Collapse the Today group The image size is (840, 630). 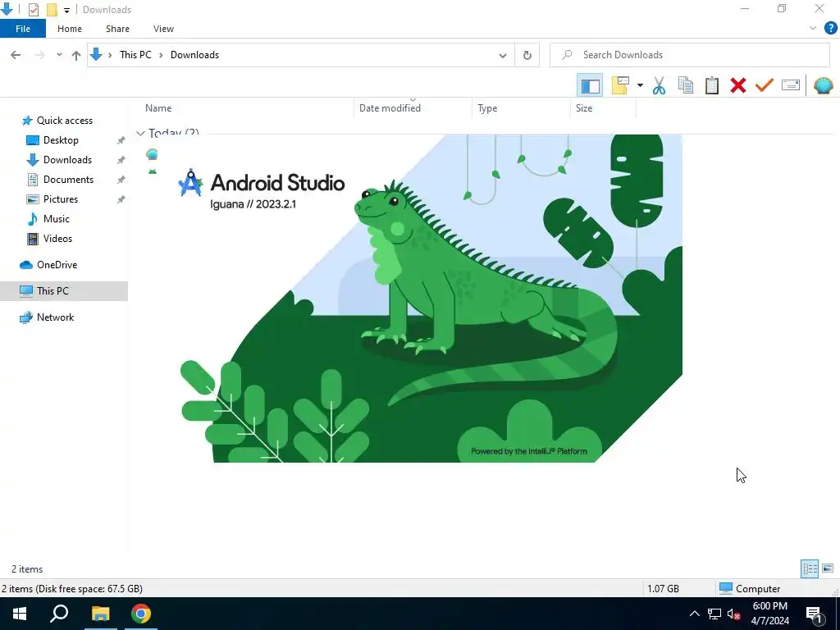click(140, 132)
